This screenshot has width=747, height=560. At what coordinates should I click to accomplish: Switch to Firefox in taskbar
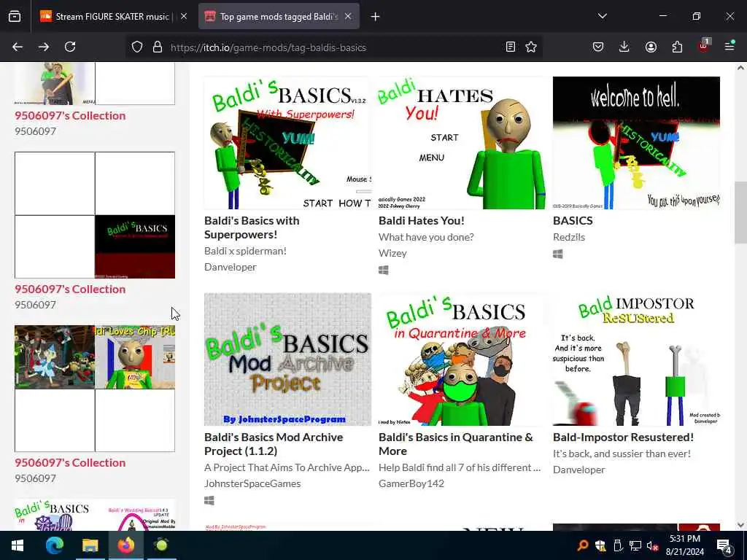(125, 545)
